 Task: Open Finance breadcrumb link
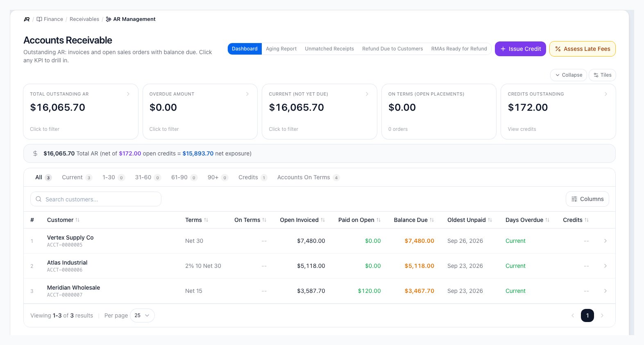[50, 19]
